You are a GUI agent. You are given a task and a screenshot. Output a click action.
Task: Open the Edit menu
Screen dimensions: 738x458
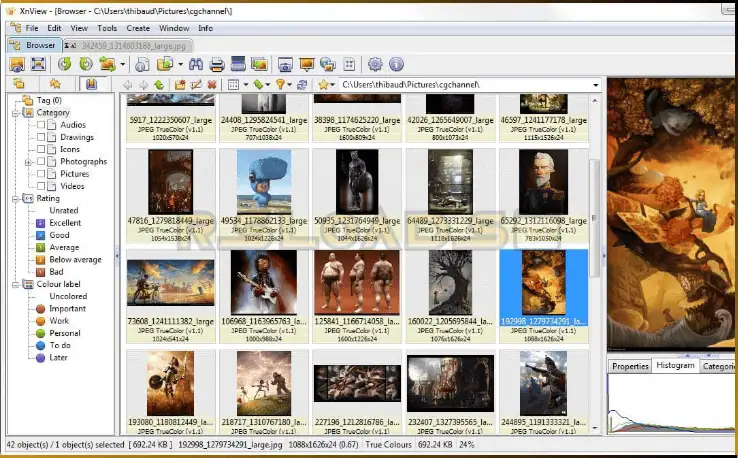(x=54, y=28)
